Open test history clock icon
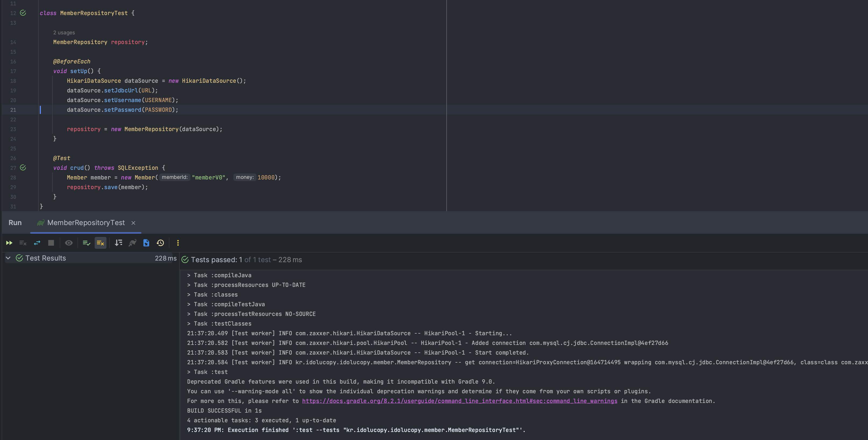Screen dimensions: 868x440 [160, 243]
